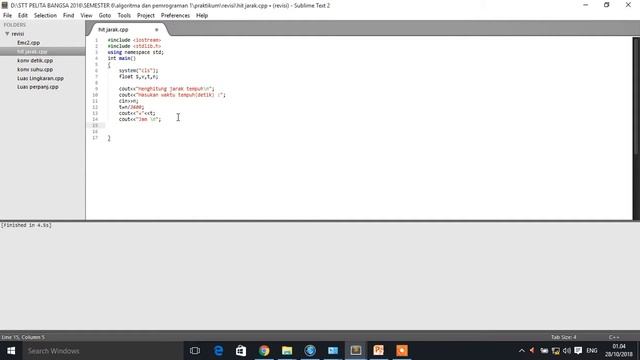640x360 pixels.
Task: Click Tab Size: 4 in status bar
Action: (564, 337)
